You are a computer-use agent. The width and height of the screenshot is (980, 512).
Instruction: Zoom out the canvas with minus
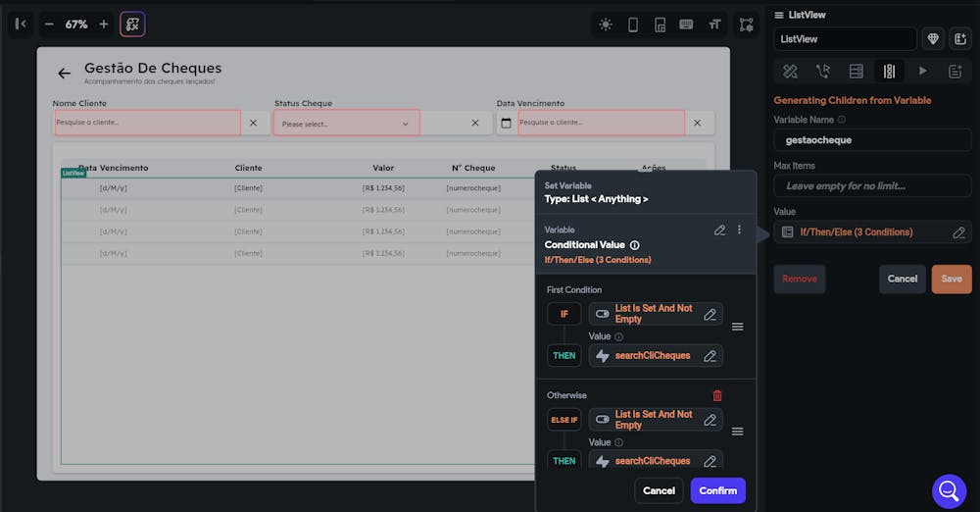coord(49,25)
